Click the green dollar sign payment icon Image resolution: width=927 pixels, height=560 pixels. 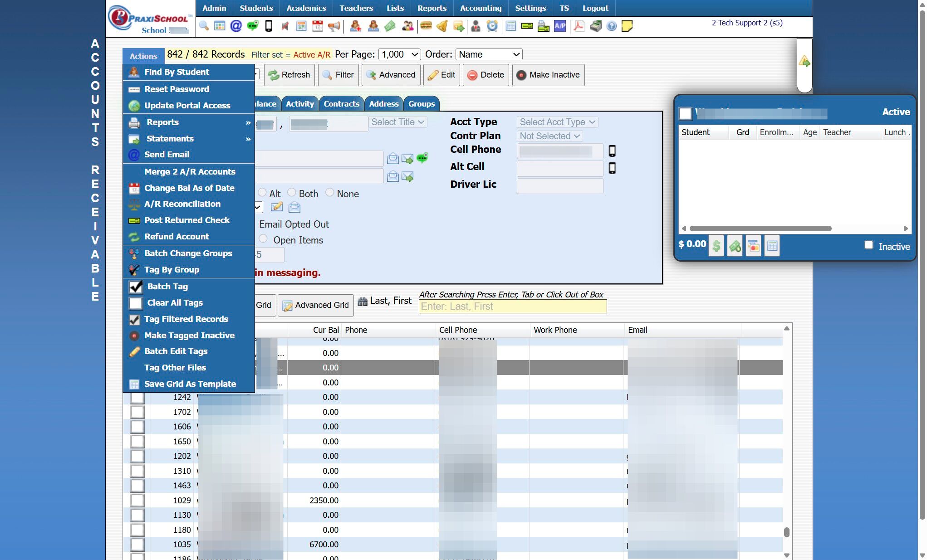pyautogui.click(x=716, y=246)
